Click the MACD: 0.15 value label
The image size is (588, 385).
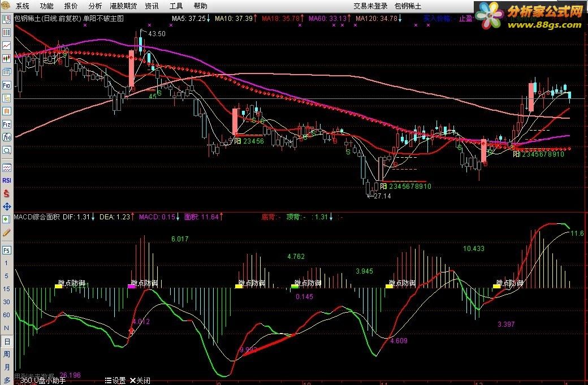(x=159, y=217)
